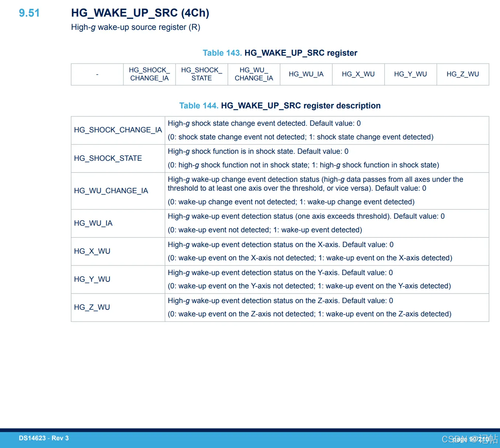
Task: Click the 'High-g wake-up source register (R)' subtitle
Action: pos(136,27)
